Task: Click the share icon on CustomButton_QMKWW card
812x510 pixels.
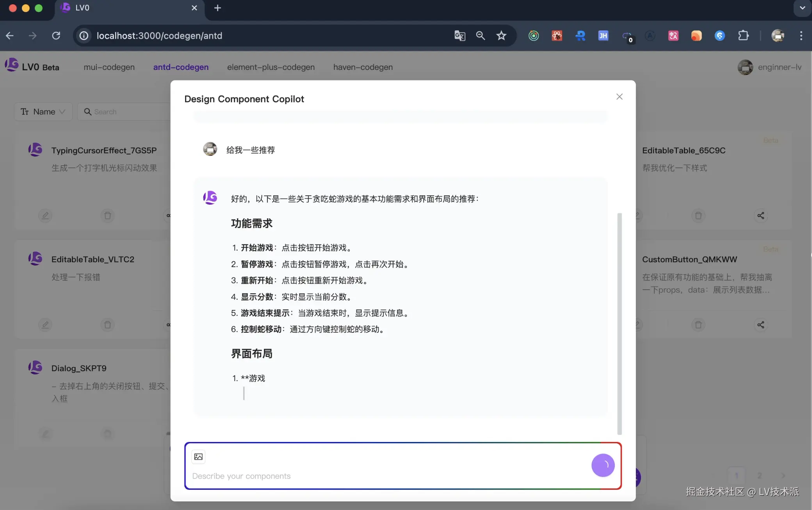Action: click(760, 325)
